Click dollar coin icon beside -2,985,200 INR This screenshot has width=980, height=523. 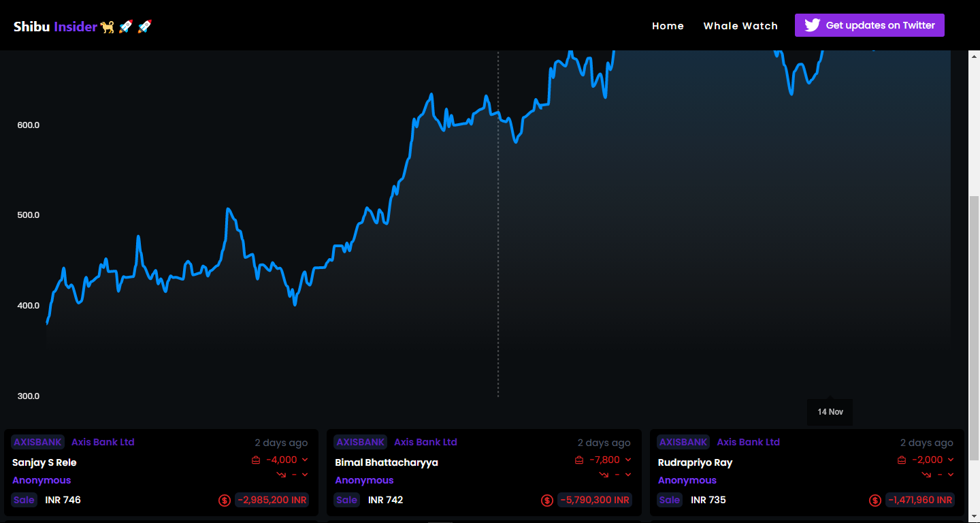(x=225, y=501)
